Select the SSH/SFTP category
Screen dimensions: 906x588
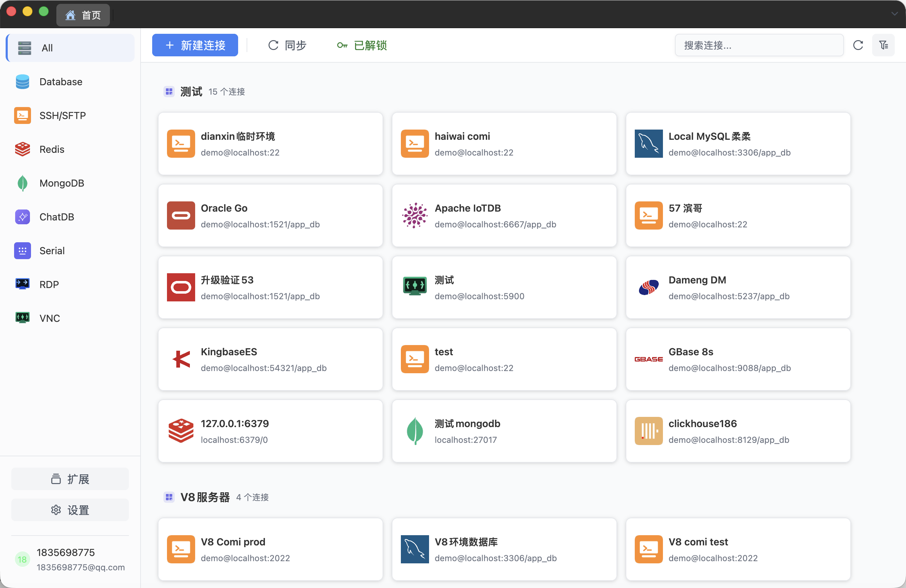click(70, 116)
